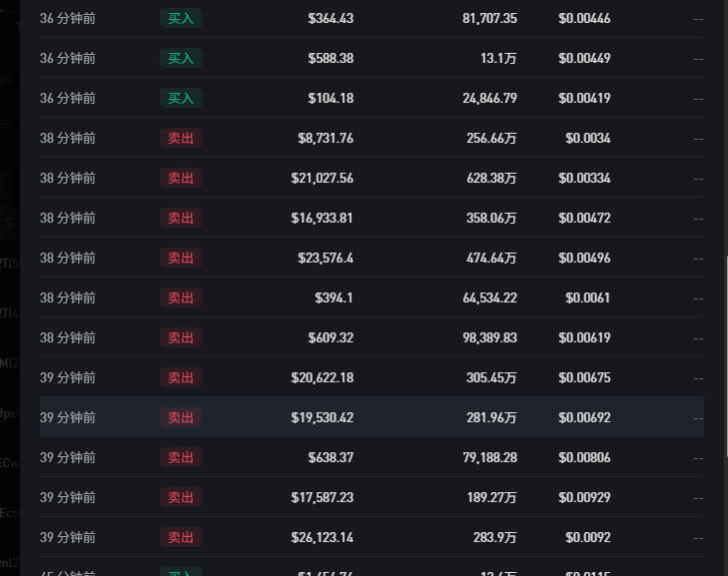
Task: Select the amount $26,123.14
Action: [323, 537]
